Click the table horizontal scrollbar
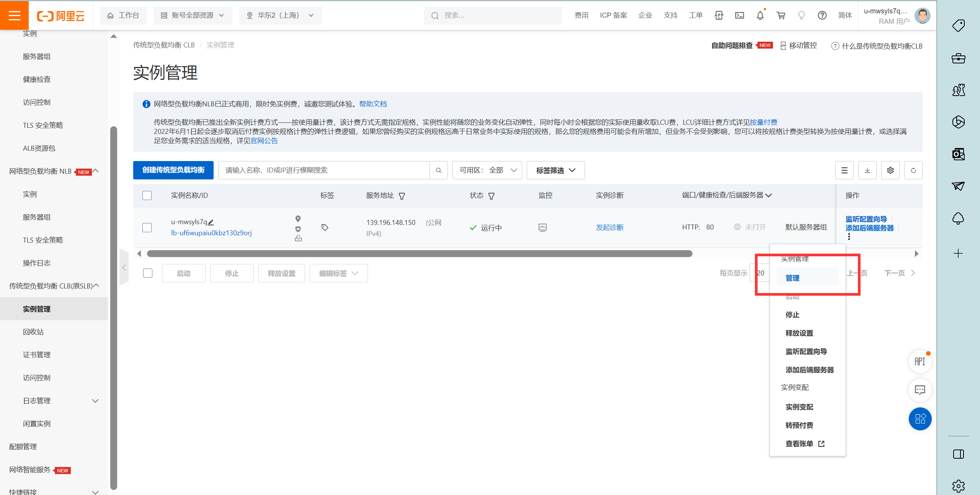Screen dimensions: 980x495 click(x=420, y=254)
